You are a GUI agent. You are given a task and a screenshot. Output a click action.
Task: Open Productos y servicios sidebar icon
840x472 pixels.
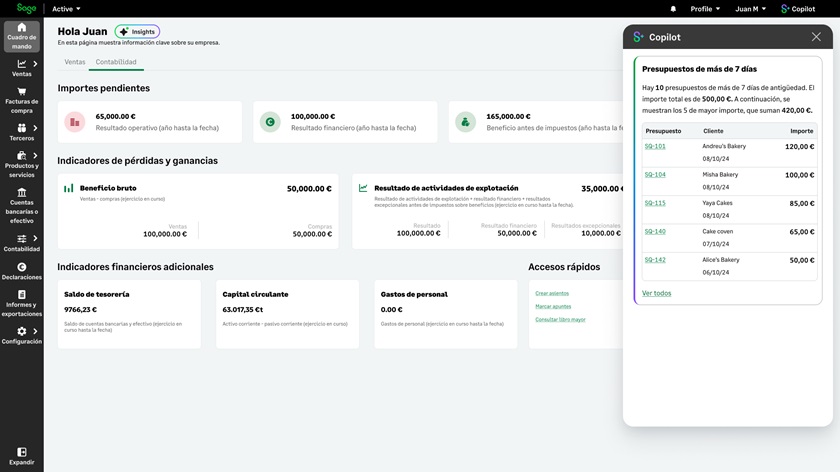(x=21, y=155)
